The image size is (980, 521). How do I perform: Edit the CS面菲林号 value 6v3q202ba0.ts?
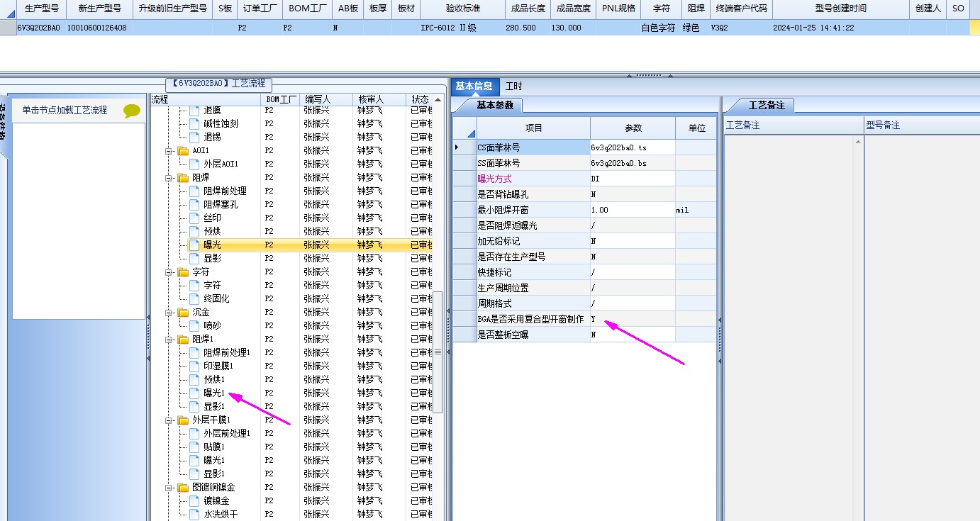click(x=633, y=147)
